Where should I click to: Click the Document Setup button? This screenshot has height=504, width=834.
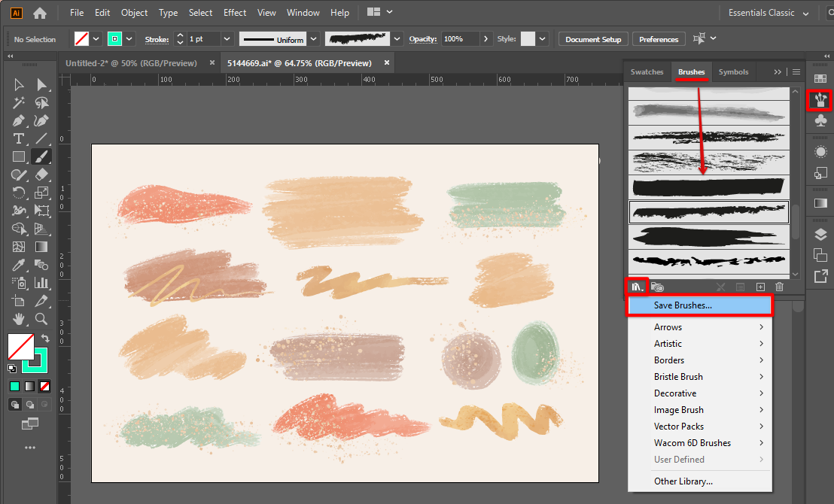coord(593,39)
